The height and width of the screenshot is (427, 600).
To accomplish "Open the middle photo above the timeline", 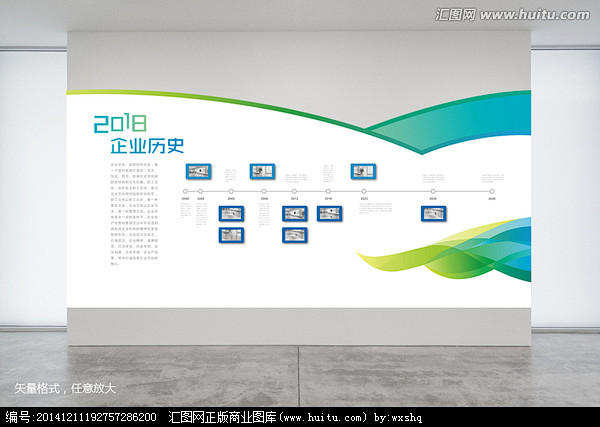I will pos(262,171).
